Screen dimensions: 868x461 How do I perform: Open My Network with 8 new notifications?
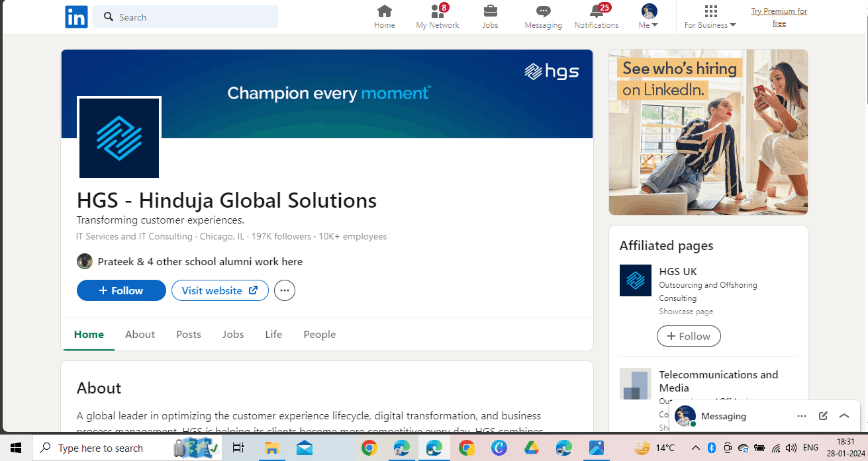coord(437,12)
